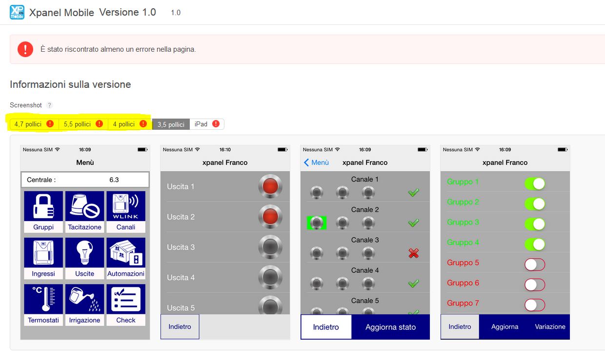Click the Informazioni sulla versione heading
Viewport: 605px width, 364px height.
tap(70, 84)
